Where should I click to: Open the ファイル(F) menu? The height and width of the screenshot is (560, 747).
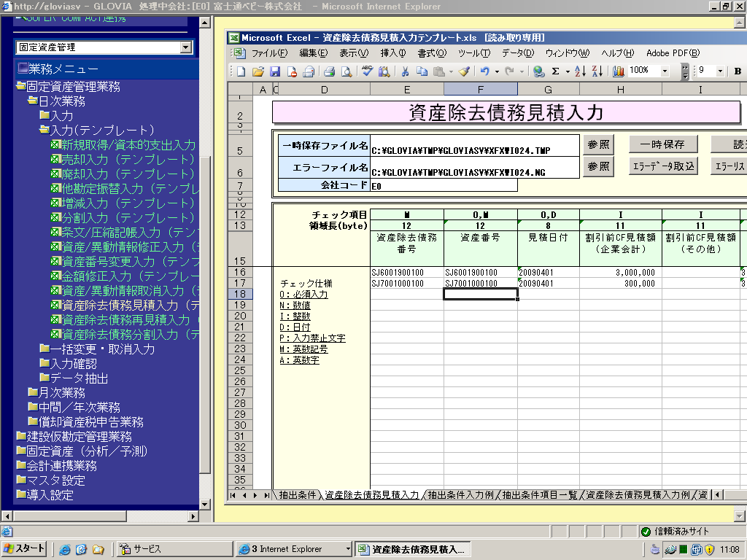click(x=270, y=53)
